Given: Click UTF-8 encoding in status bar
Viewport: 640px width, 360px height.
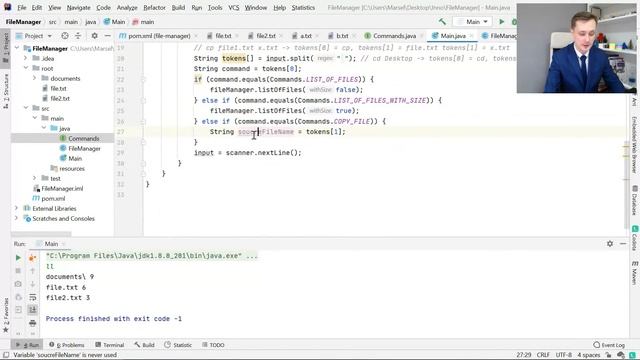Looking at the screenshot, I should (x=564, y=355).
